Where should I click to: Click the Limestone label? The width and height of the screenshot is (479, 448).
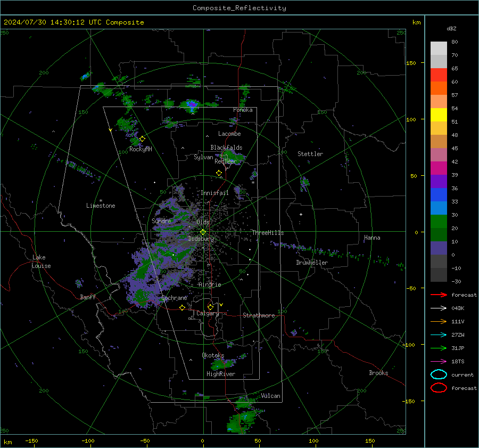[101, 206]
